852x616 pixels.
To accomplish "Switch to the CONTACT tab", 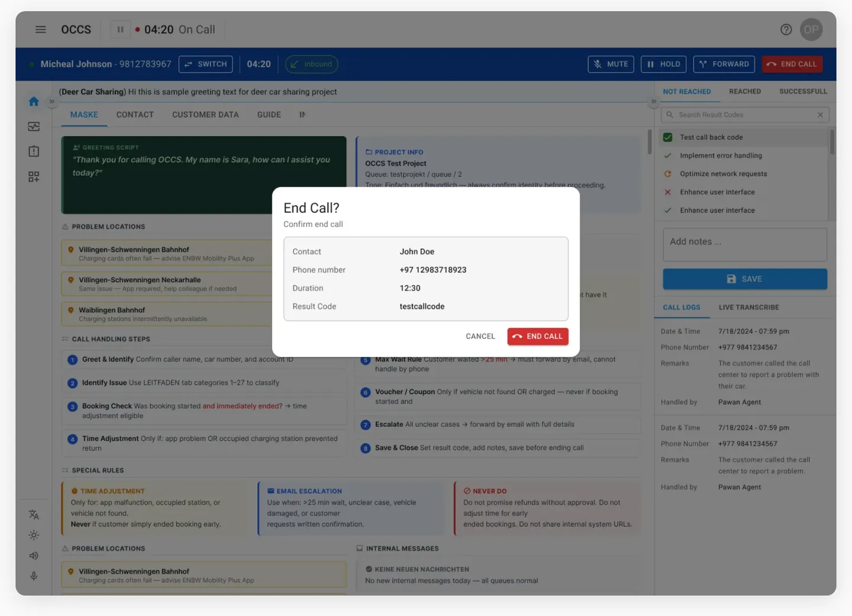I will [135, 115].
